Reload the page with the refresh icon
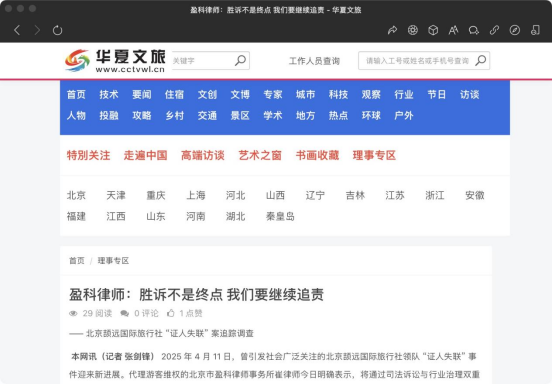This screenshot has width=552, height=384. (x=57, y=30)
